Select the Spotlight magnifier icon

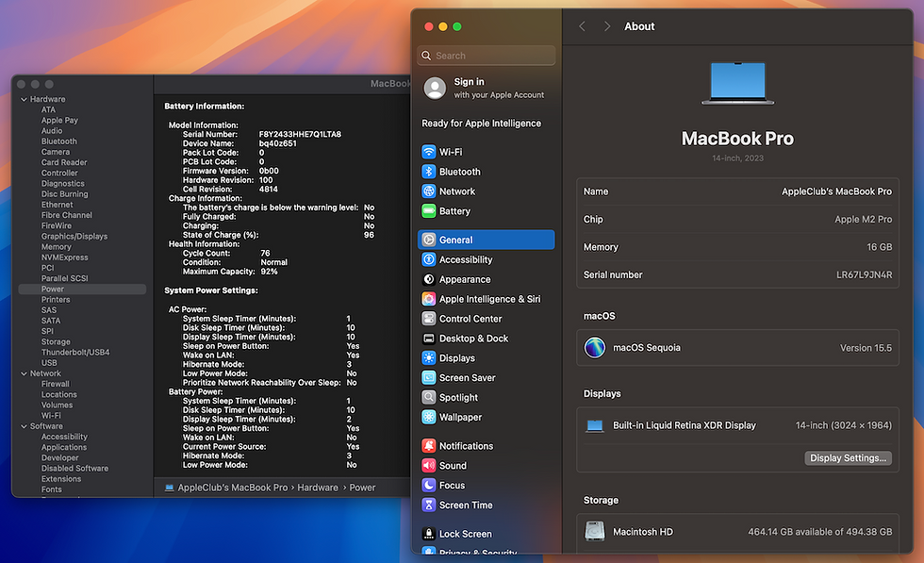pyautogui.click(x=429, y=397)
